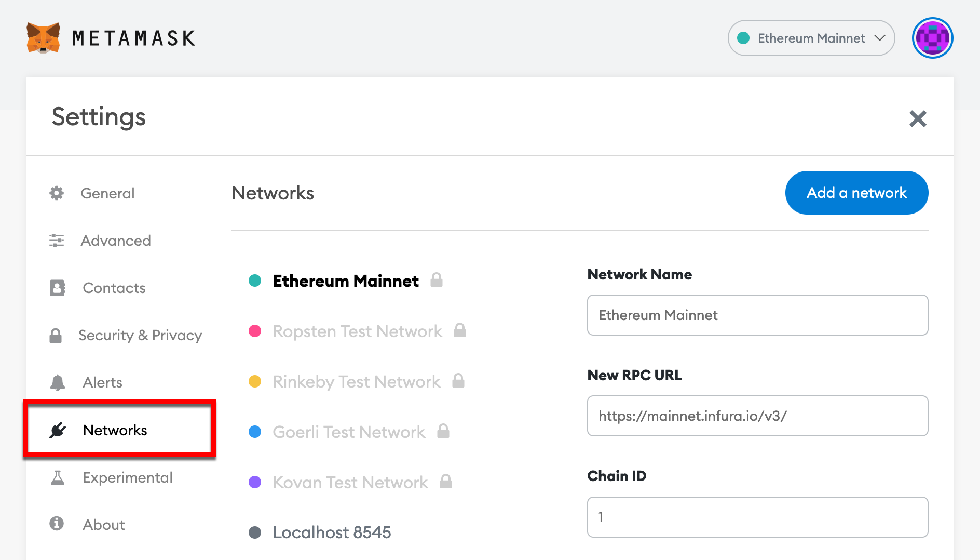980x560 pixels.
Task: Click the Networks section heading
Action: pyautogui.click(x=273, y=193)
